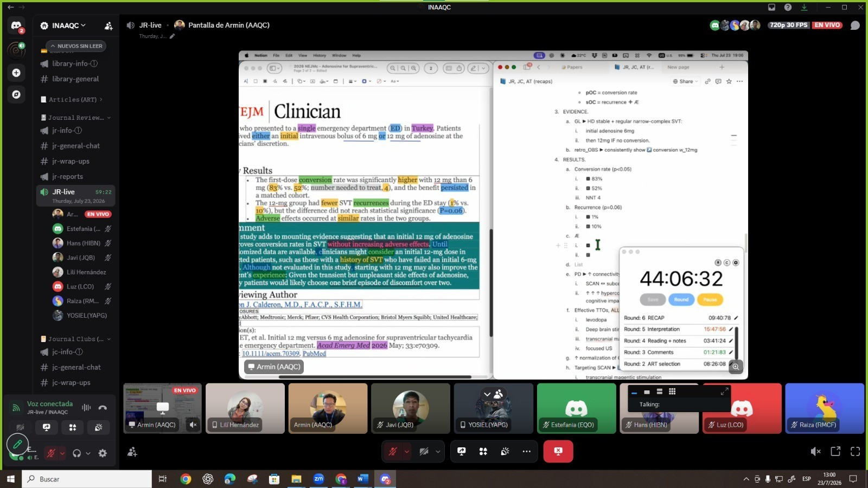Open the jc-general-chat channel

[75, 367]
